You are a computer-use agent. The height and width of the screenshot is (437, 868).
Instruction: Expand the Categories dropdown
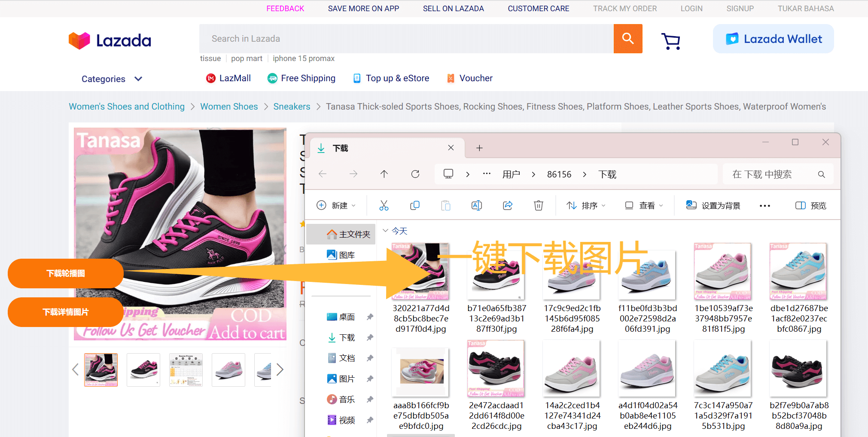(112, 79)
